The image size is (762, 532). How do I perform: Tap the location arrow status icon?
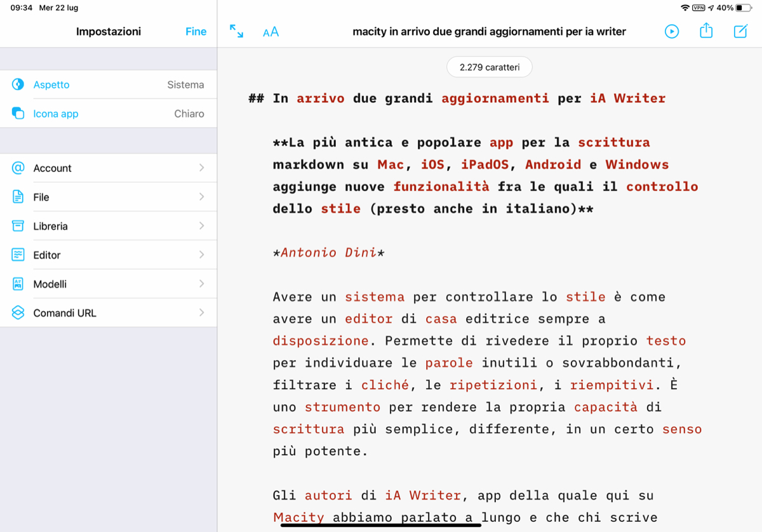711,8
